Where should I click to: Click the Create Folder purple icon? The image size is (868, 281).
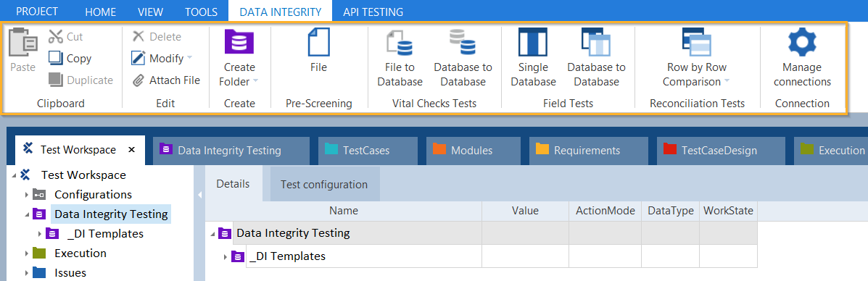[x=239, y=42]
